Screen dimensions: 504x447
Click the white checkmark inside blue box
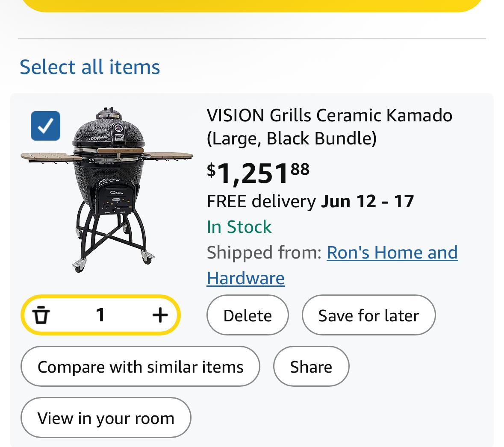point(45,126)
